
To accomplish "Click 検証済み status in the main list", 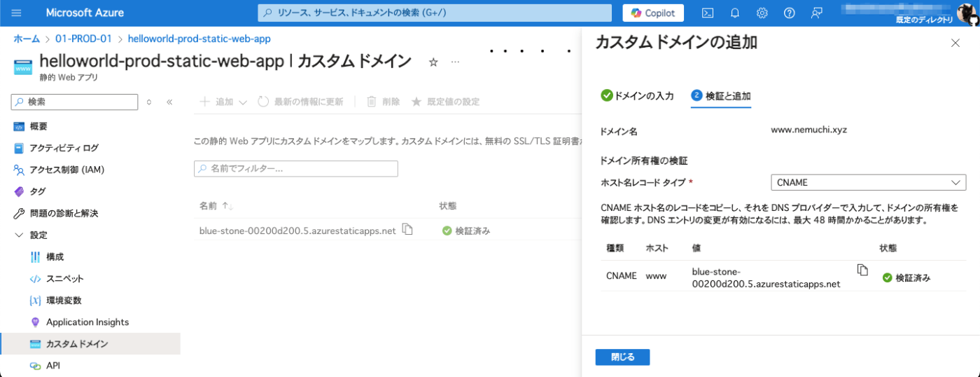I will [467, 231].
